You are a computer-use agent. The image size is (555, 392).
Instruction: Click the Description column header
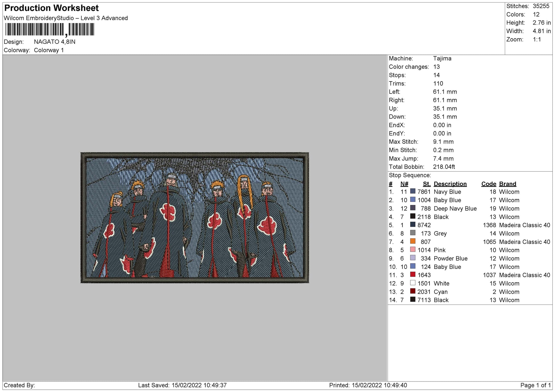(450, 184)
